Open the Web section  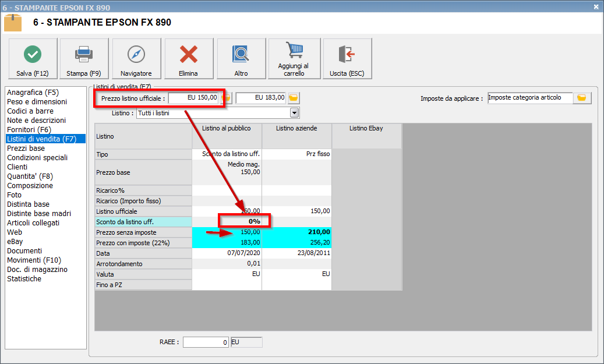[x=15, y=232]
